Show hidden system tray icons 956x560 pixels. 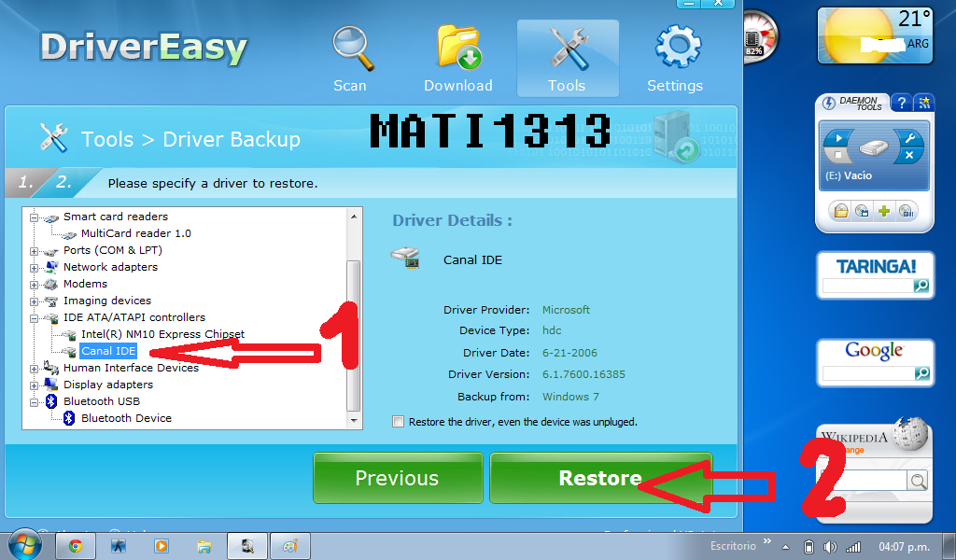786,547
